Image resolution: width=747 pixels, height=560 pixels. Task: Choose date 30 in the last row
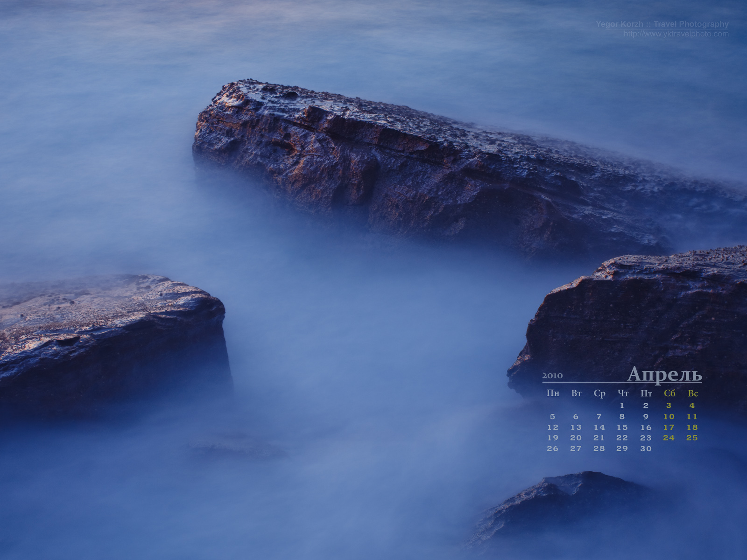tap(646, 448)
